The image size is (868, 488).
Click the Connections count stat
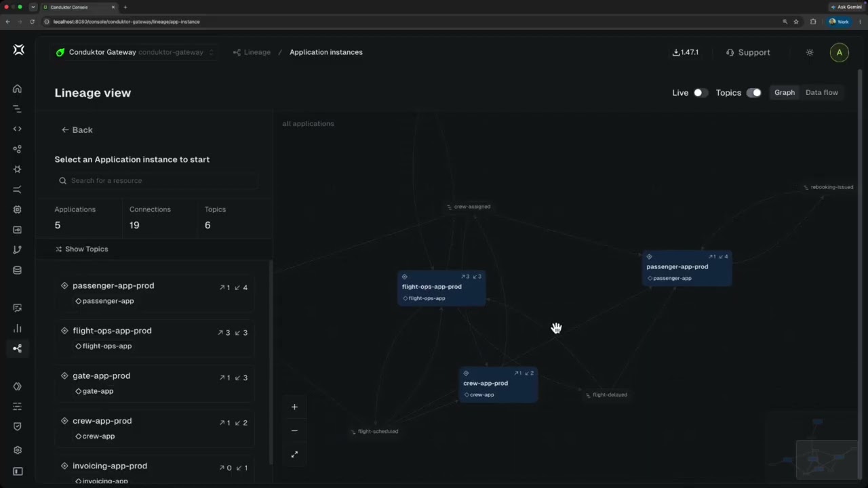point(159,218)
